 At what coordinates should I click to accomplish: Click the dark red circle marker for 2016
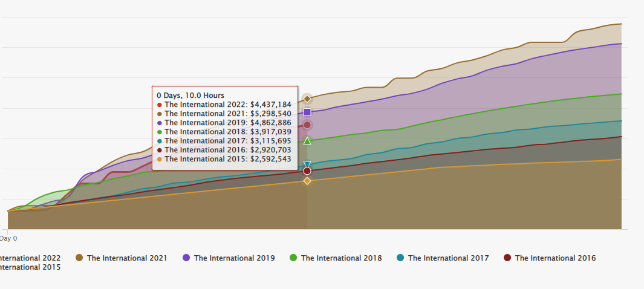[x=307, y=170]
